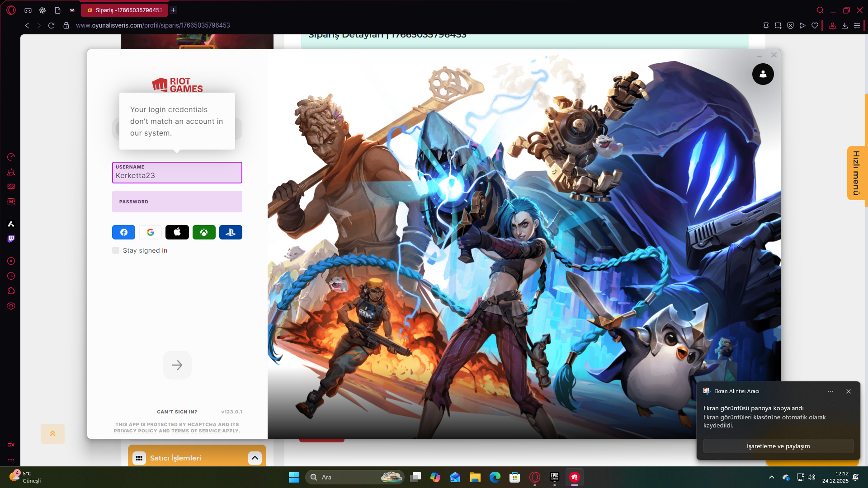Open the weather widget showing 5°C

click(x=25, y=477)
